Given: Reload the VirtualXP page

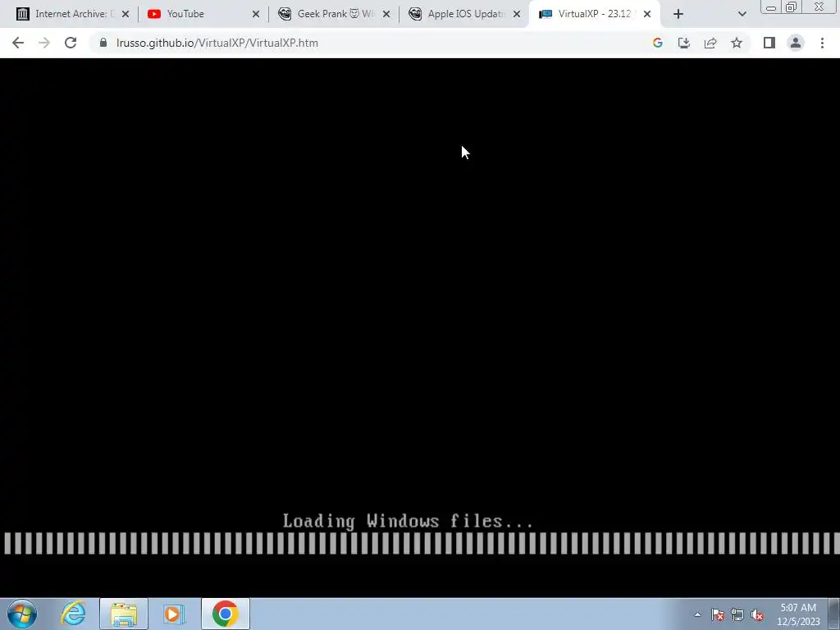Looking at the screenshot, I should 71,43.
